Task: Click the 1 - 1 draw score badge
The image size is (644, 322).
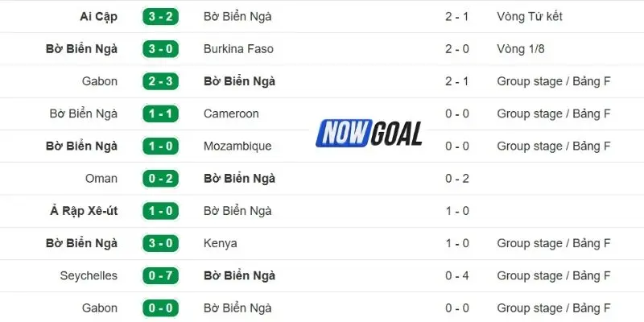Action: tap(161, 114)
